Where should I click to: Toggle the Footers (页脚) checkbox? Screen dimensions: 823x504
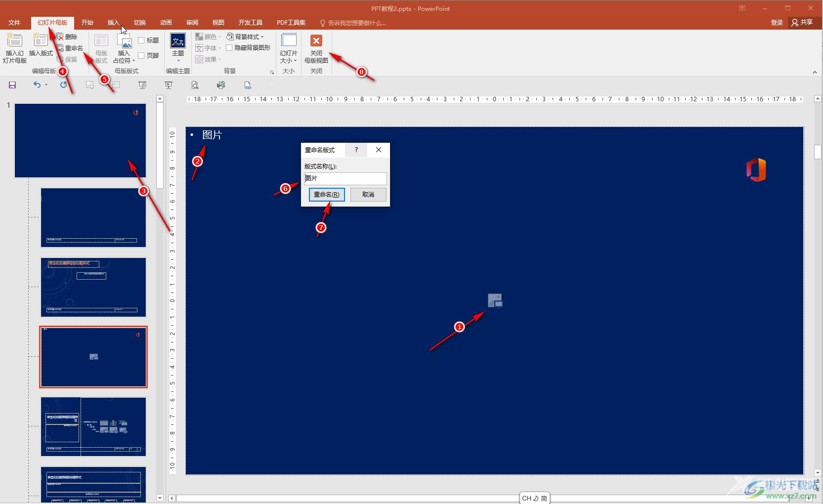pyautogui.click(x=141, y=55)
